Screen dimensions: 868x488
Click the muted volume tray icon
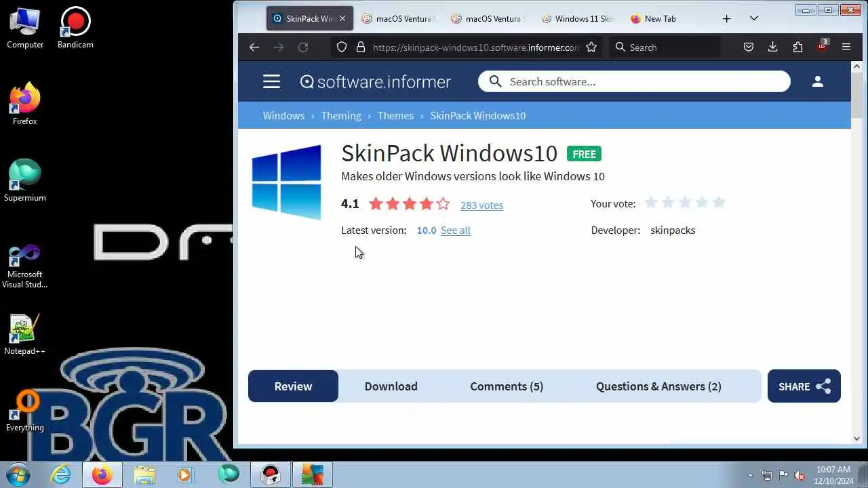tap(800, 475)
